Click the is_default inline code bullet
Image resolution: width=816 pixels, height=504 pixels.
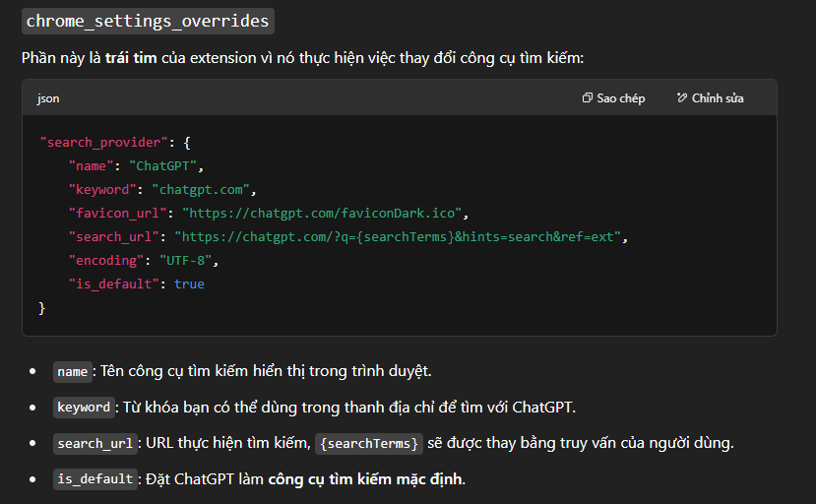95,479
